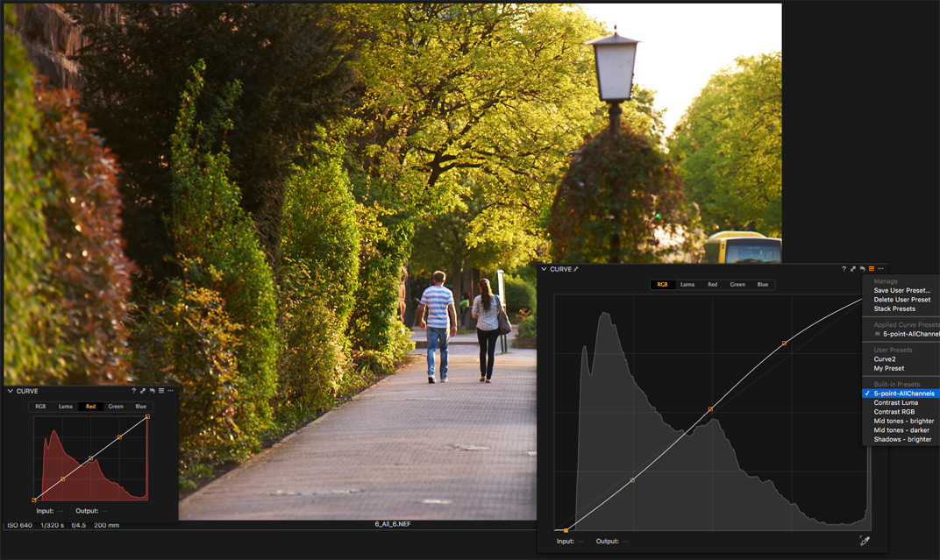Choose Delete User Preset from menu
The height and width of the screenshot is (560, 940).
(901, 300)
